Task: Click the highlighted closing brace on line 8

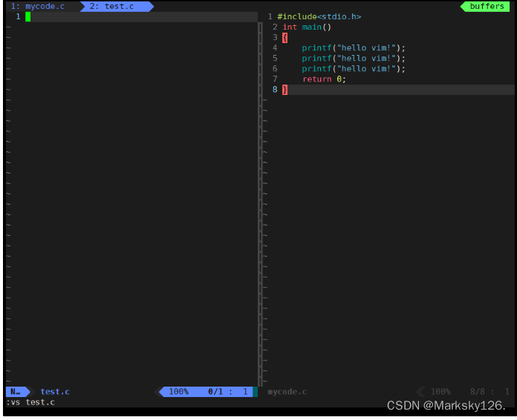Action: click(285, 90)
